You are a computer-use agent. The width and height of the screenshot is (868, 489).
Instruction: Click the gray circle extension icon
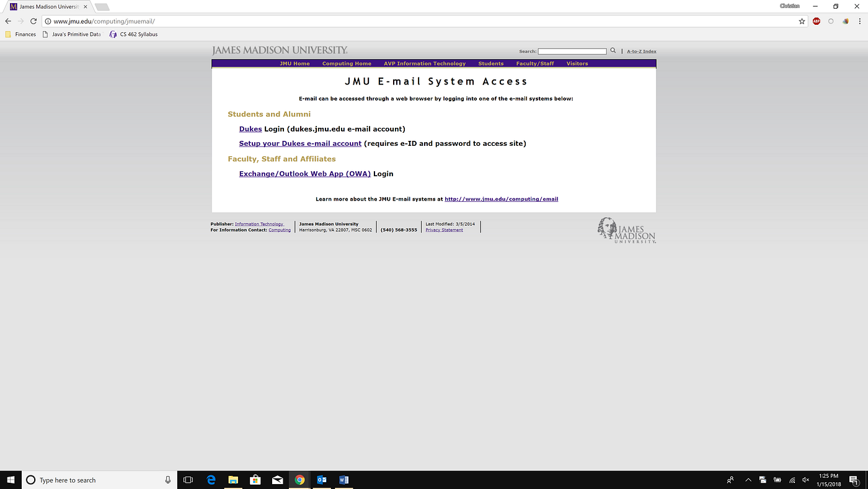(831, 21)
